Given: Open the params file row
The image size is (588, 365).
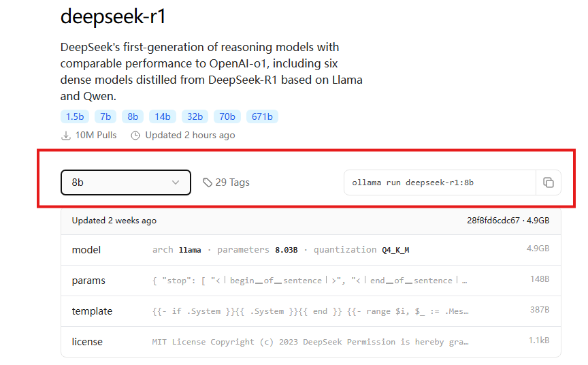Looking at the screenshot, I should 311,281.
